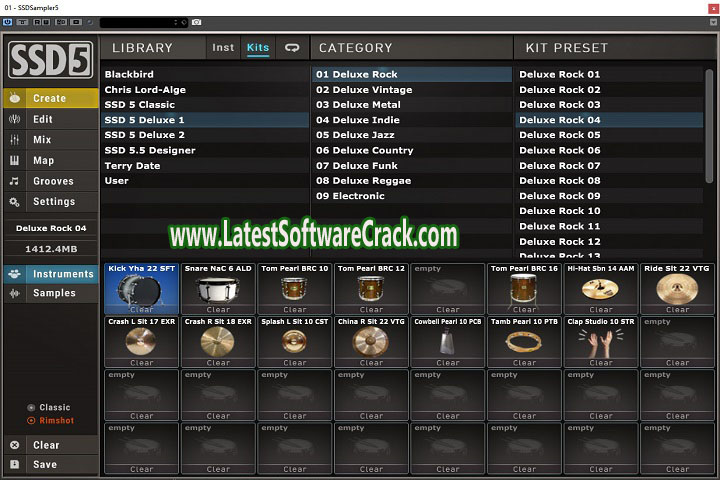Select SSD 5 Deluxe 2 library
720x480 pixels.
click(144, 135)
